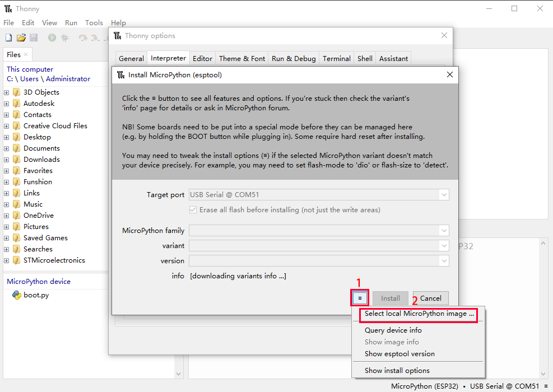Click the file panel scrollbar down arrow
This screenshot has width=553, height=392.
click(x=179, y=374)
